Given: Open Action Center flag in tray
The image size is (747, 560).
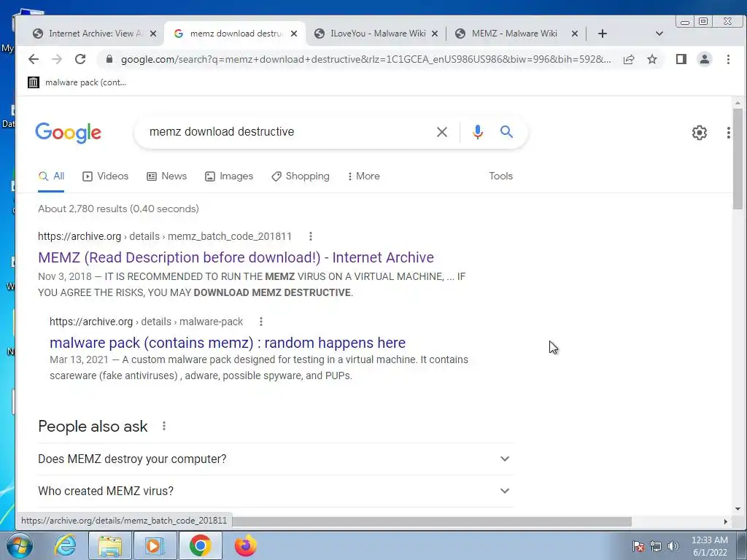Looking at the screenshot, I should coord(638,546).
